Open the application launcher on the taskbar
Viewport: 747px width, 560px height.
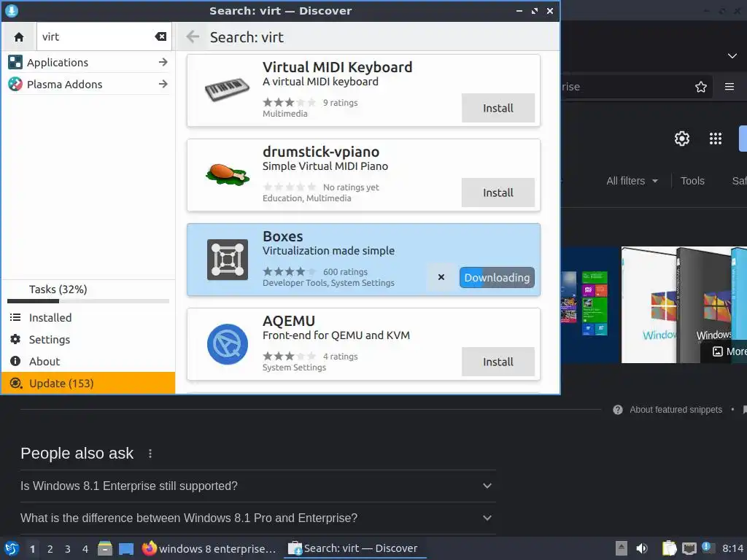click(x=12, y=548)
